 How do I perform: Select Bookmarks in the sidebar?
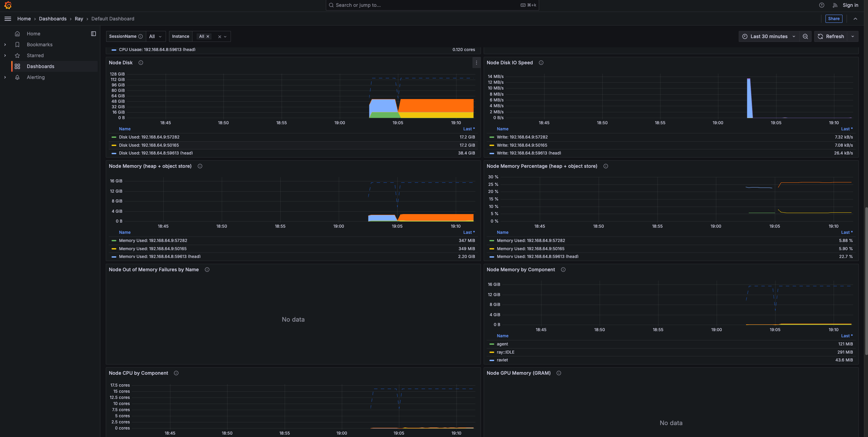tap(39, 45)
